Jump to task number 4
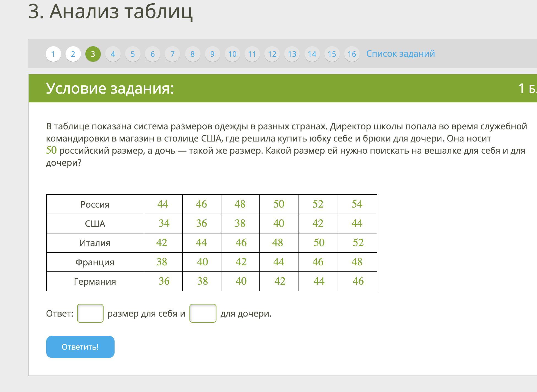This screenshot has height=392, width=537. tap(113, 54)
